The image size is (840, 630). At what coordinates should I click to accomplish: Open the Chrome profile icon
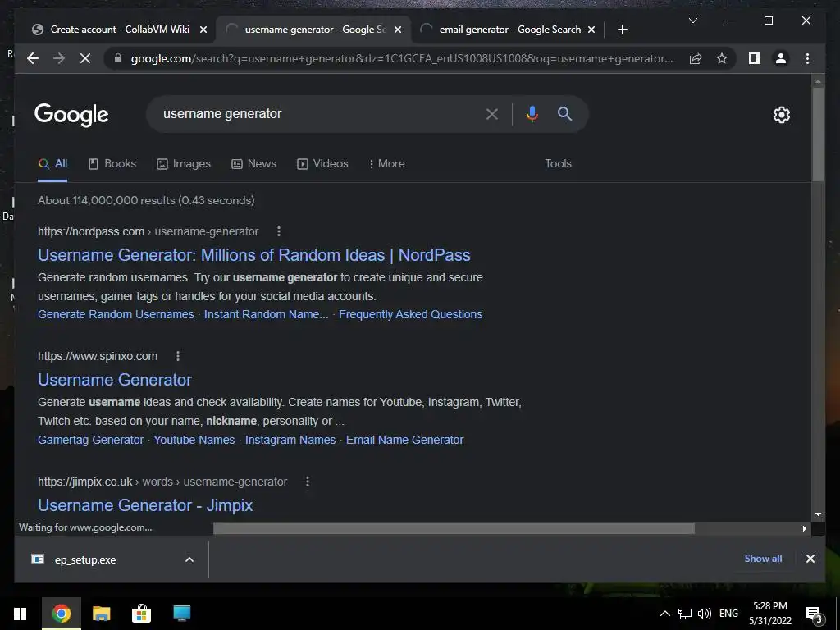pos(781,58)
